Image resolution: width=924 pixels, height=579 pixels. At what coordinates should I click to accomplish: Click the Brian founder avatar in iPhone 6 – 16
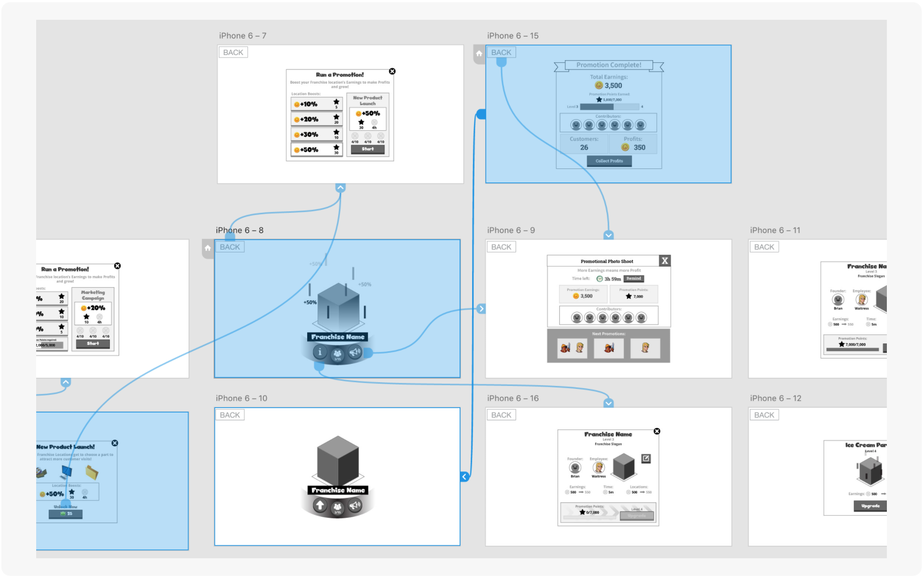[x=575, y=467]
